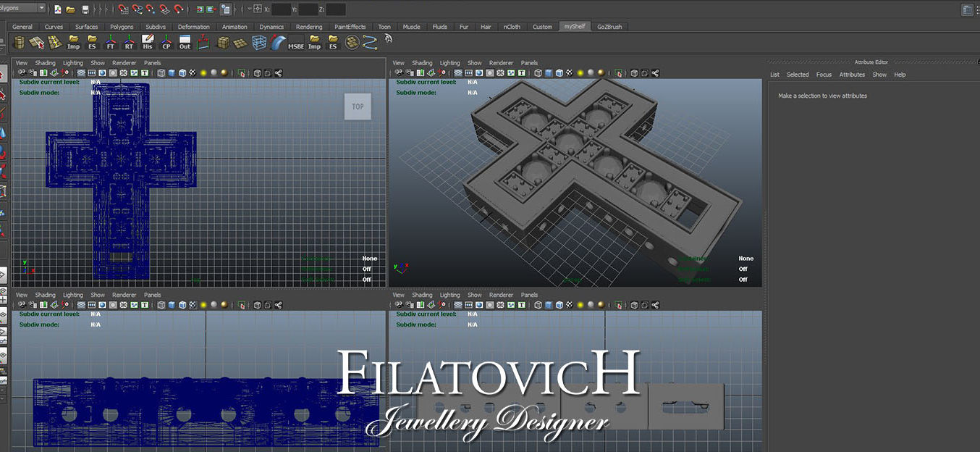Open Show menu in bottom-right view panel
The height and width of the screenshot is (452, 980).
coord(475,295)
